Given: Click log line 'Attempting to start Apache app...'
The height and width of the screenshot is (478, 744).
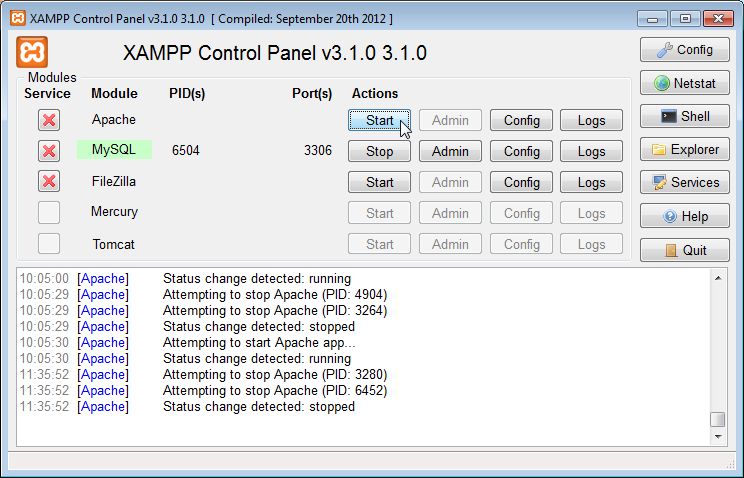Looking at the screenshot, I should [259, 342].
